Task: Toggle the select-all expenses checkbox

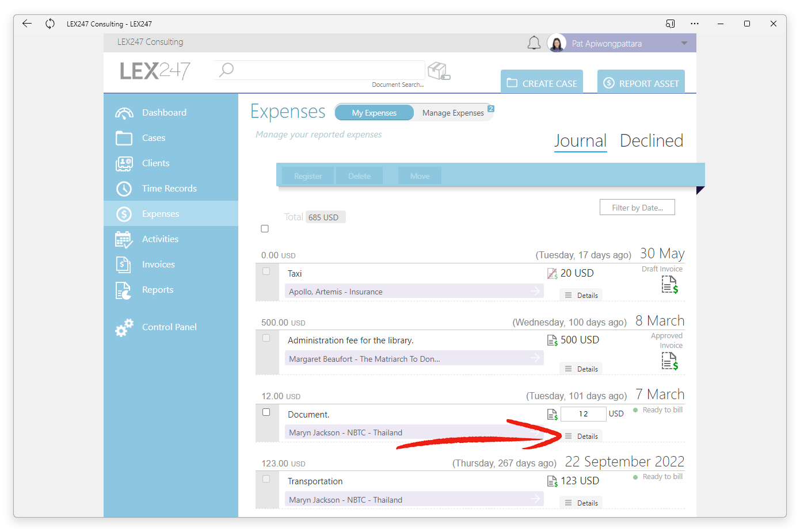Action: [265, 229]
